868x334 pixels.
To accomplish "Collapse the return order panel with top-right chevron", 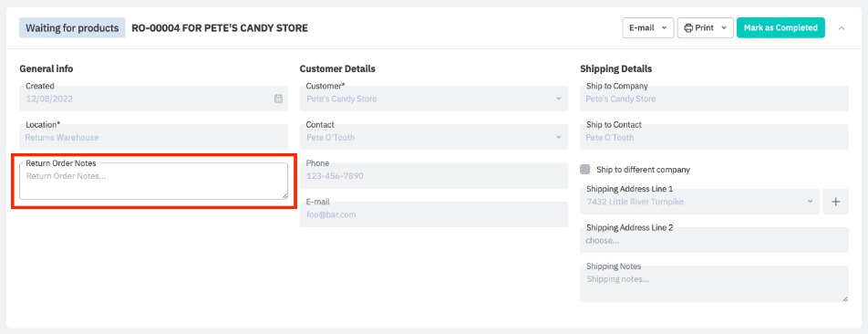I will pyautogui.click(x=842, y=27).
